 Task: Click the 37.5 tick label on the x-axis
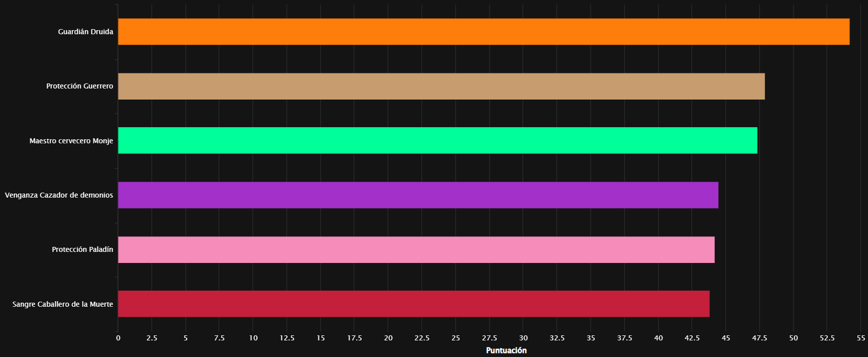point(624,338)
